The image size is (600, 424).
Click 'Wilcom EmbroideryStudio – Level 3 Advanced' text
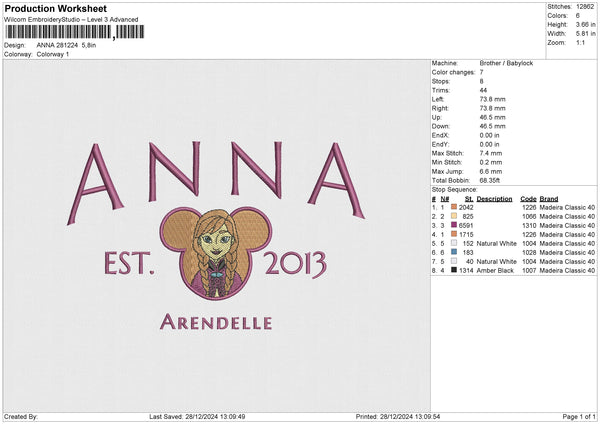point(71,20)
